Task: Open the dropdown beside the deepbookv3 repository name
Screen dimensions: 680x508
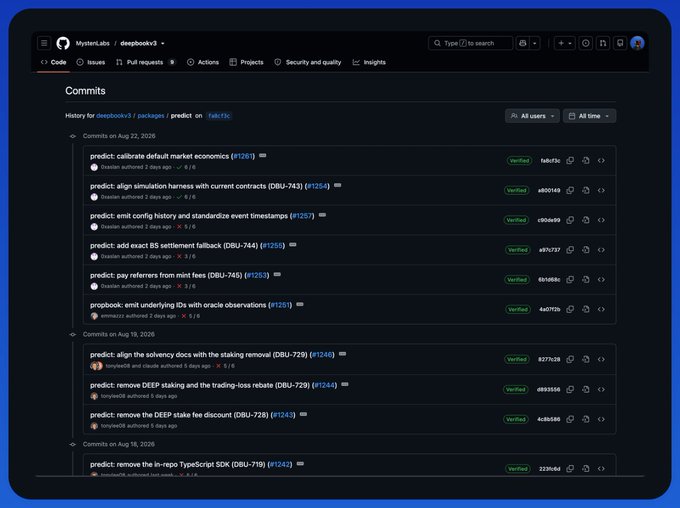Action: 163,43
